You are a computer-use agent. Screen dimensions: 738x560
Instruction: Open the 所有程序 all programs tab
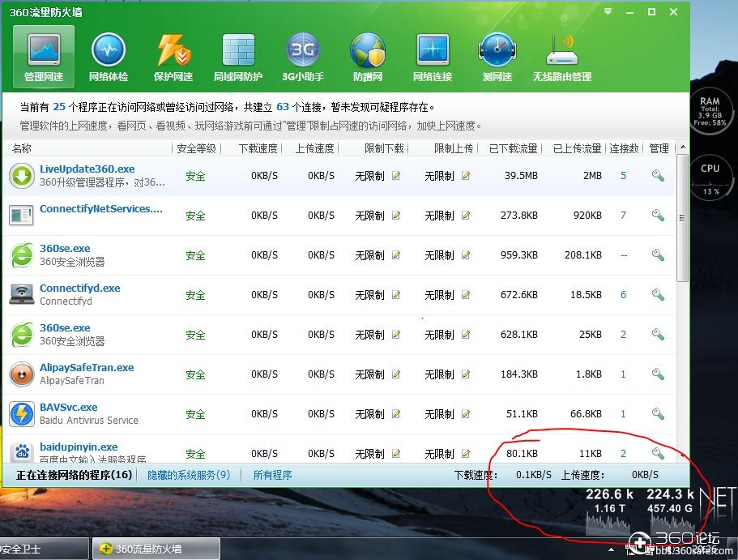272,475
